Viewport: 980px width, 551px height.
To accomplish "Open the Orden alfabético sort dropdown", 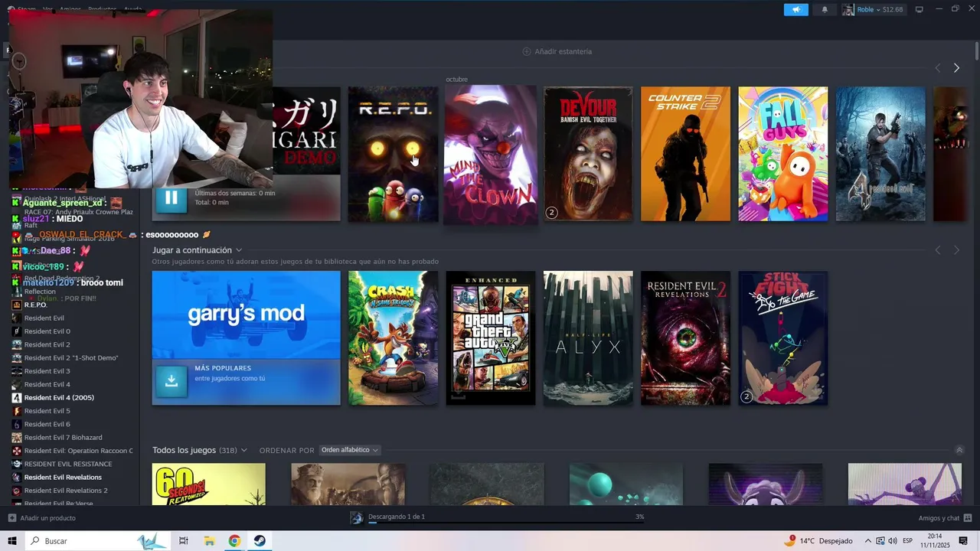I will 350,450.
